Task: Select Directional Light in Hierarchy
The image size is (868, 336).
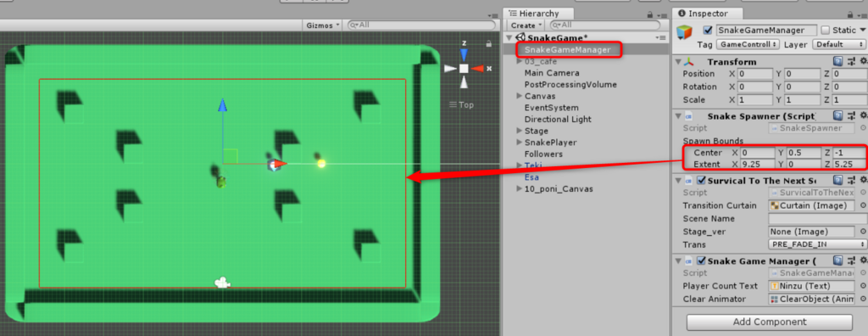Action: pyautogui.click(x=558, y=119)
